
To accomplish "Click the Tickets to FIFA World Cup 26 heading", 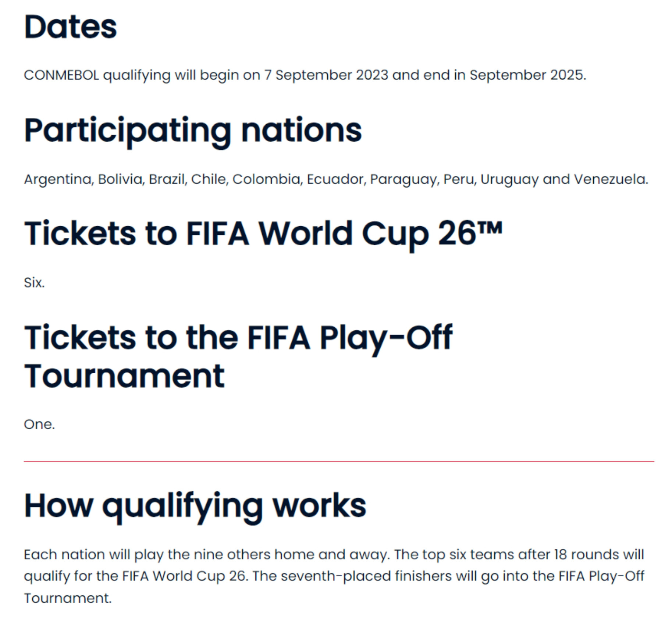I will [263, 234].
